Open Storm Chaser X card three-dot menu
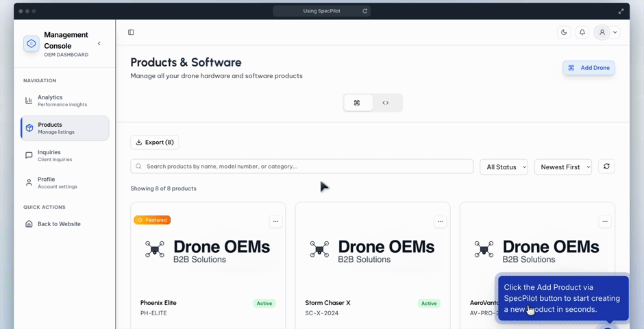 point(440,221)
